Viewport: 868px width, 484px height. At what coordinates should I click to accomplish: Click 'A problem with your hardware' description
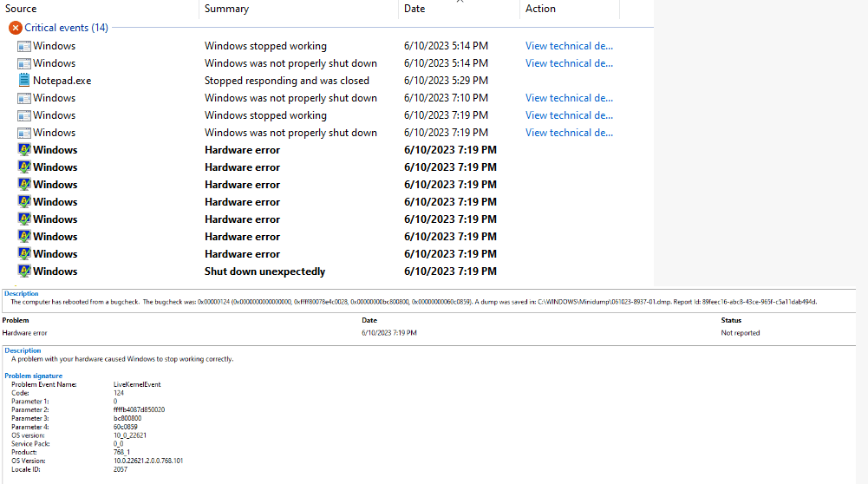[122, 359]
